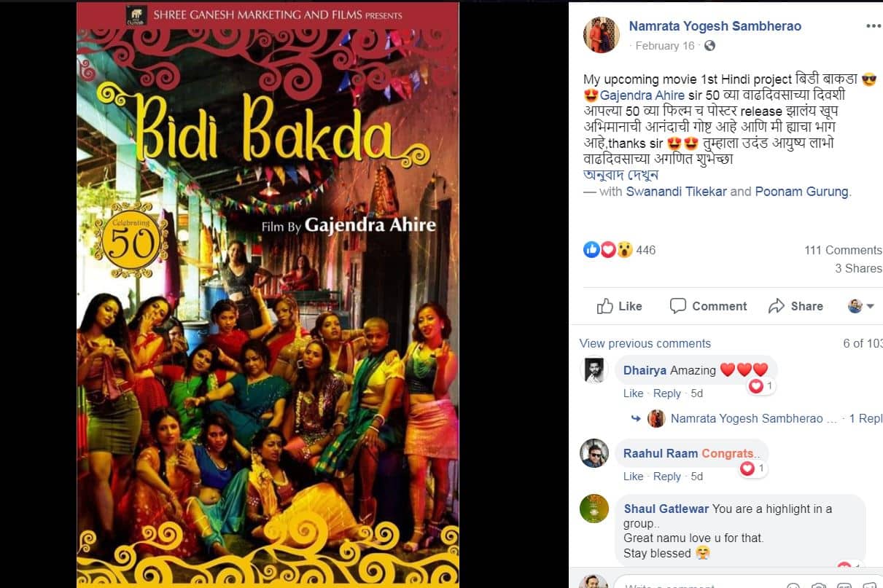
Task: Open Dhairya's commenter avatar
Action: coord(594,369)
